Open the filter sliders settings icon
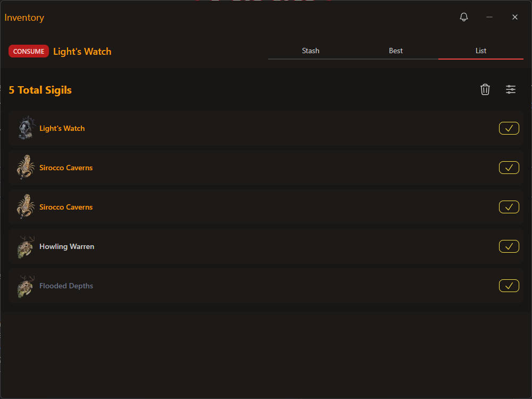The width and height of the screenshot is (532, 399). [x=511, y=89]
